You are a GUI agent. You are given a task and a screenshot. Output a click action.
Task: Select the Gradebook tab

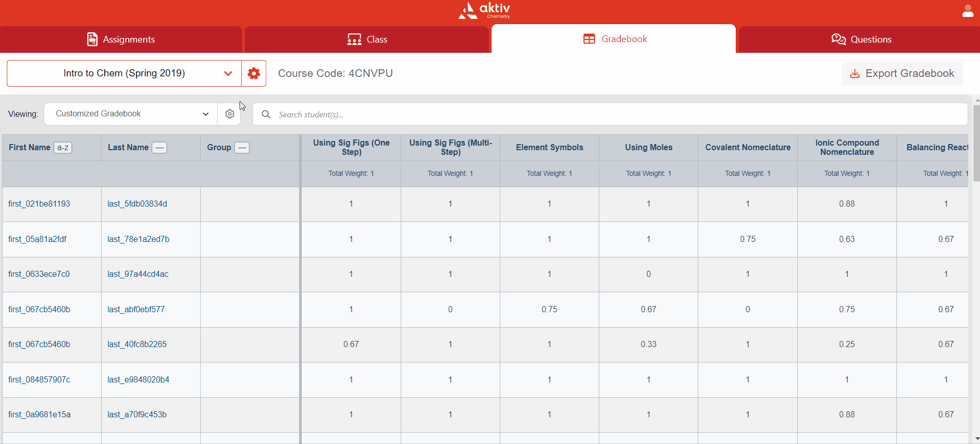click(614, 39)
